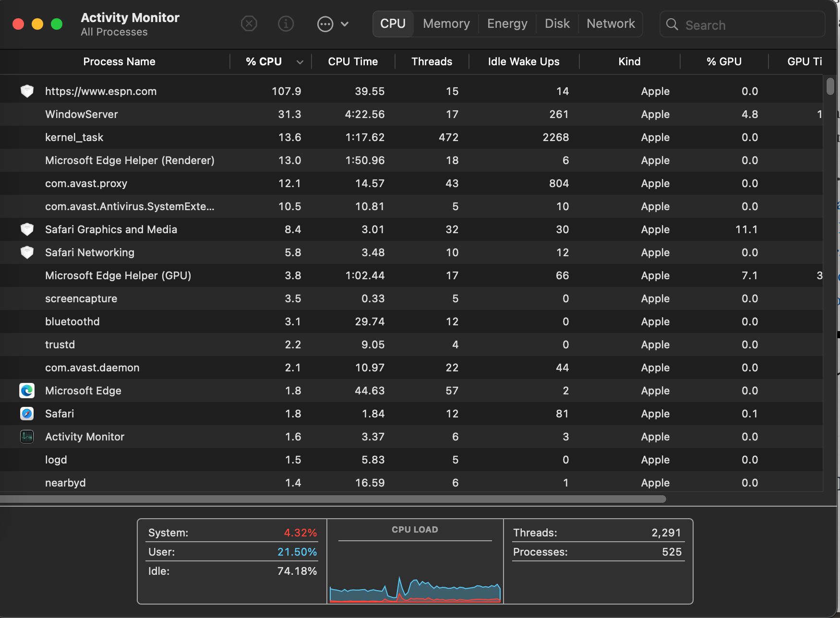The height and width of the screenshot is (618, 840).
Task: Click the 107.9 CPU percentage value
Action: click(286, 91)
